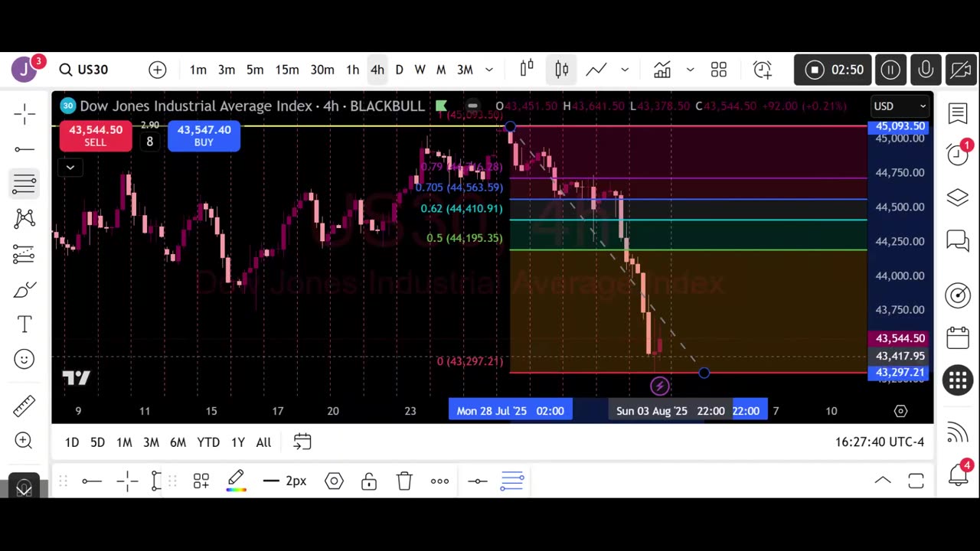Open the Indicators panel
This screenshot has height=551, width=980.
(x=662, y=70)
